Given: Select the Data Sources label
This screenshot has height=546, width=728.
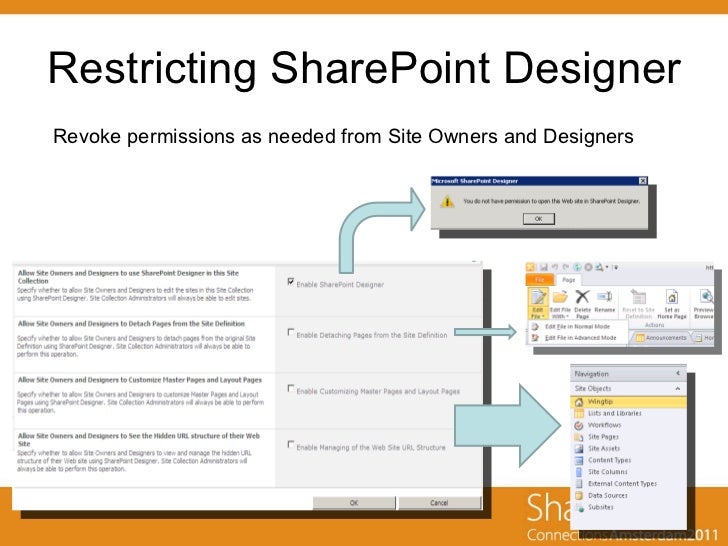Looking at the screenshot, I should (607, 495).
